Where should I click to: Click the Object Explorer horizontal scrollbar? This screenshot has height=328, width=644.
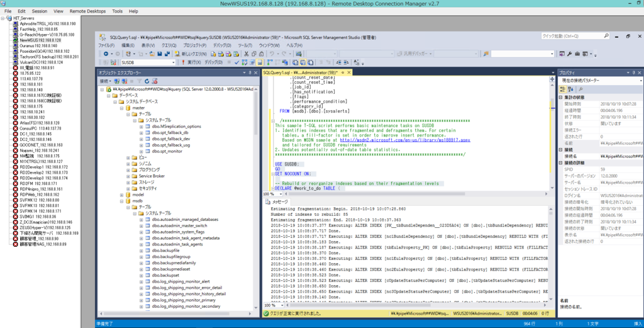coord(175,314)
